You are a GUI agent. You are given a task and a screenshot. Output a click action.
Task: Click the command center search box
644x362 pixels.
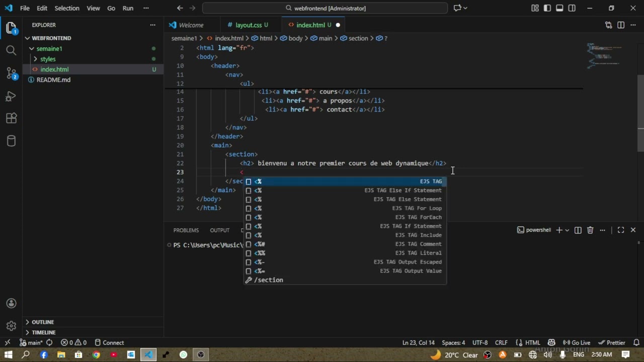click(325, 8)
